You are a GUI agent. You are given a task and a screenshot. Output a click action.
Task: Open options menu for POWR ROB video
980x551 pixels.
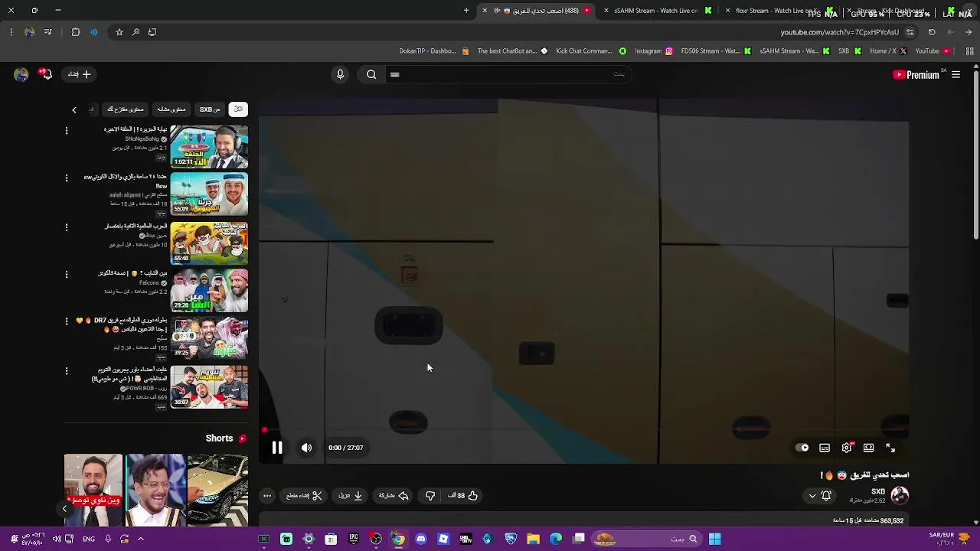pos(67,371)
